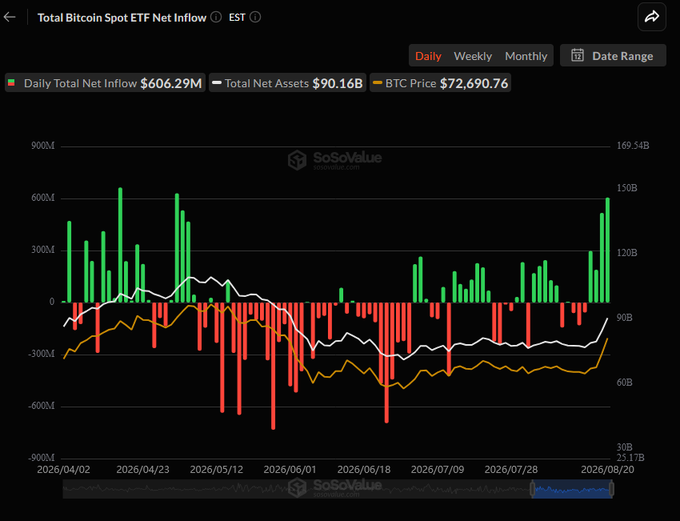This screenshot has width=680, height=521.
Task: Click the 25.17B right axis label
Action: pos(630,457)
